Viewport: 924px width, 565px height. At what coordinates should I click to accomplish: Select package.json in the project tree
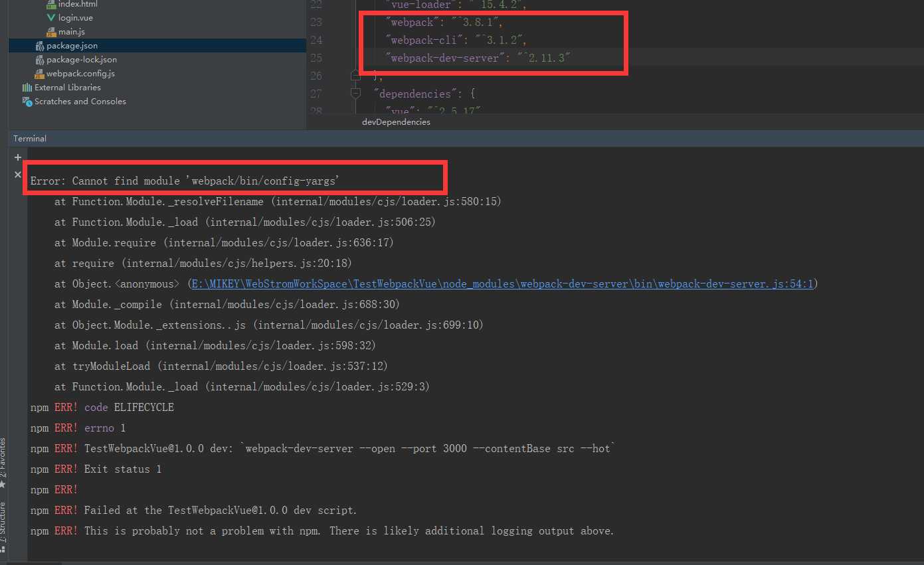click(72, 46)
